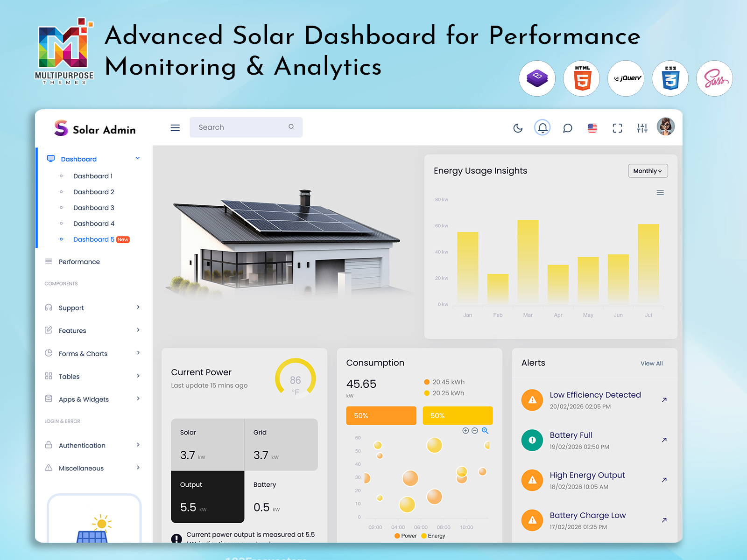This screenshot has width=747, height=560.
Task: Select the magnifier zoom tool on chart
Action: 485,431
